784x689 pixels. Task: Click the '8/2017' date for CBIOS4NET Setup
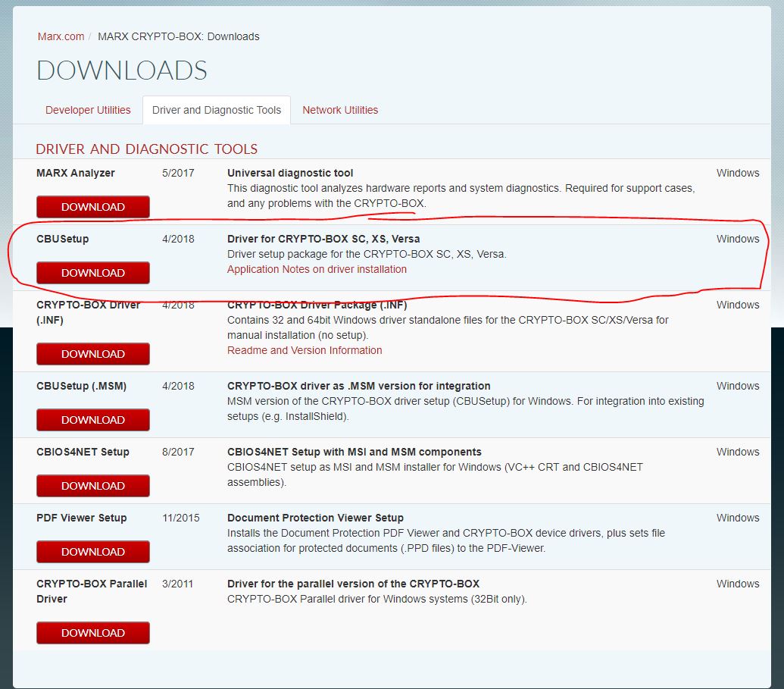[x=178, y=452]
